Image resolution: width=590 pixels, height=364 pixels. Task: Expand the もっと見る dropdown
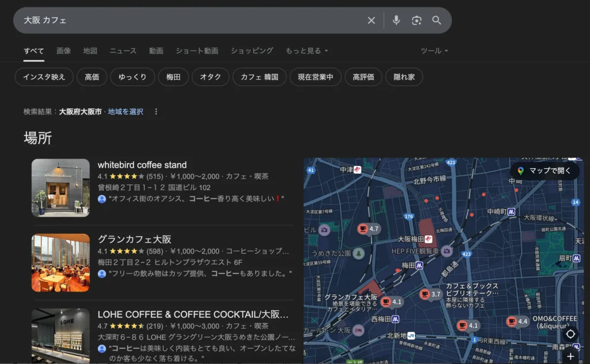tap(307, 51)
